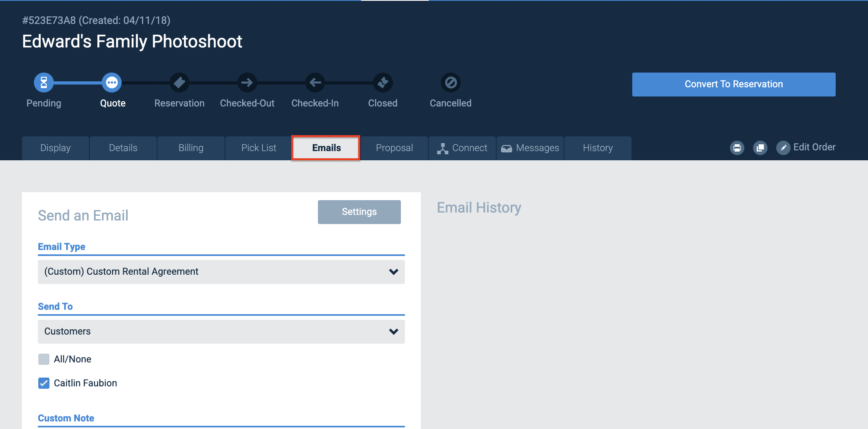Toggle the All/None checkbox
868x429 pixels.
(44, 359)
